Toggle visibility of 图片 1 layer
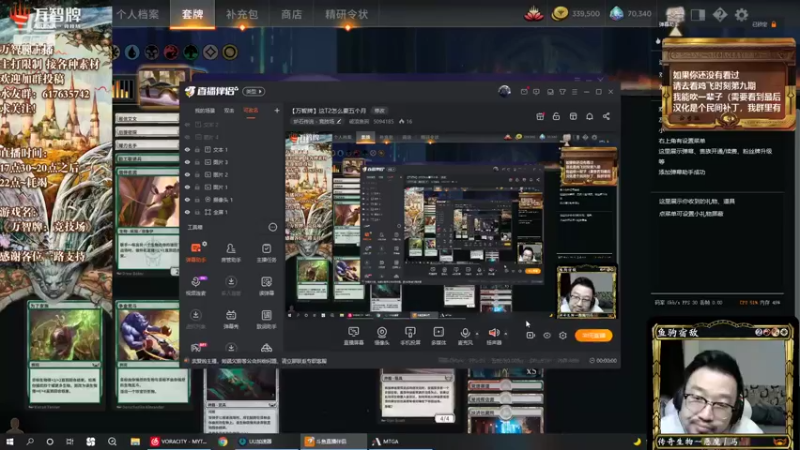The height and width of the screenshot is (450, 800). point(187,187)
